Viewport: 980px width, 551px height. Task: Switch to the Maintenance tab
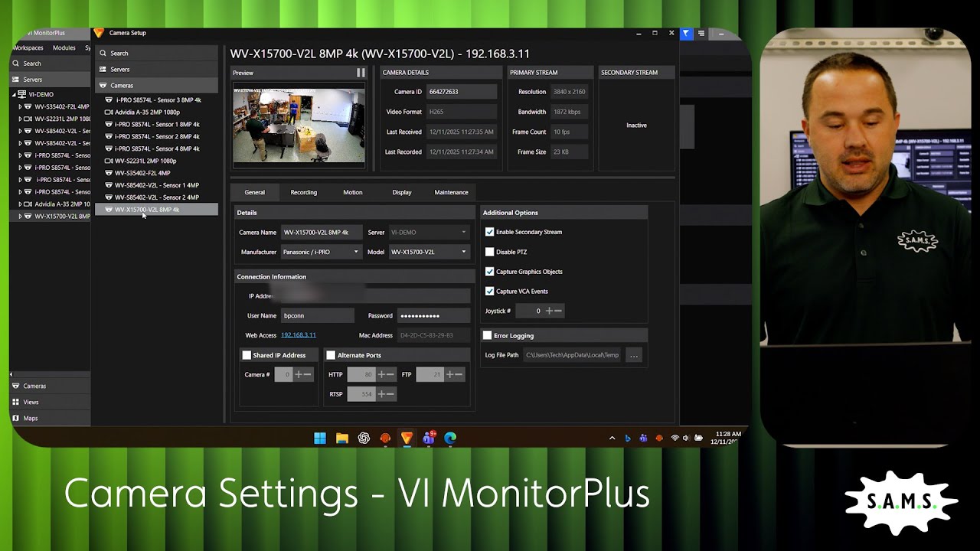[451, 192]
